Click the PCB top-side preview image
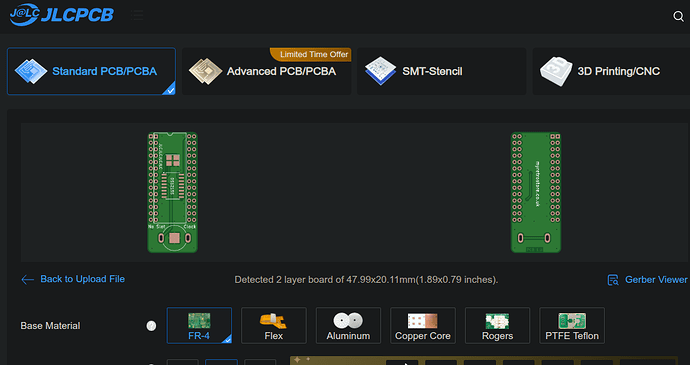The width and height of the screenshot is (690, 365). pyautogui.click(x=172, y=192)
